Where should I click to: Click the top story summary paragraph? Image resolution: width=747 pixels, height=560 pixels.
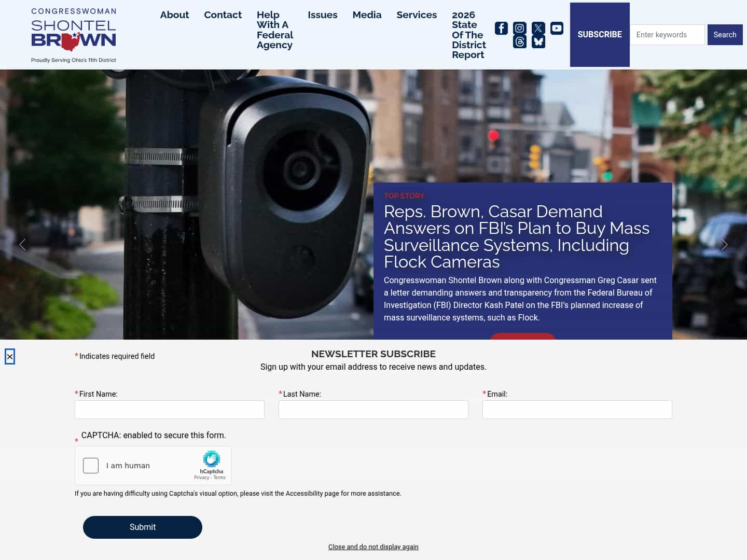pos(520,299)
